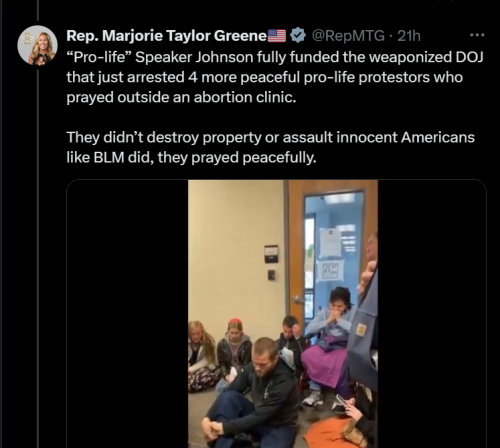Image resolution: width=500 pixels, height=448 pixels.
Task: Open profile via Rep. Marjorie Taylor Greene name
Action: 166,36
